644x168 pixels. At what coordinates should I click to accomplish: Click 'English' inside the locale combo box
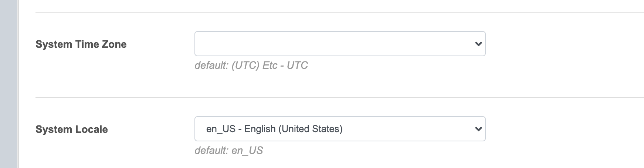(260, 129)
